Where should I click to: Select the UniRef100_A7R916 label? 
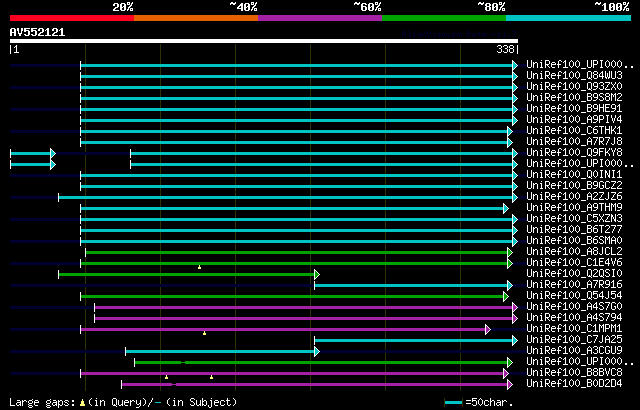click(574, 285)
